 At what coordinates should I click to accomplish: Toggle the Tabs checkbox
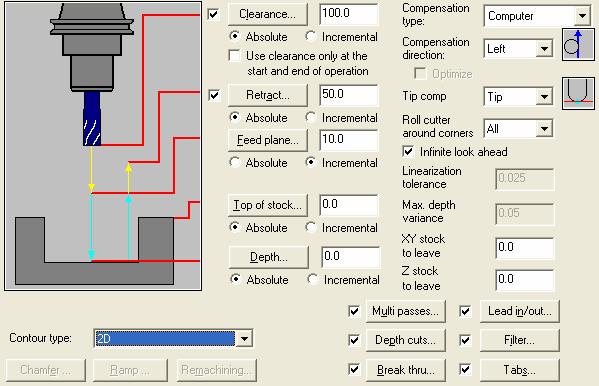(x=465, y=369)
